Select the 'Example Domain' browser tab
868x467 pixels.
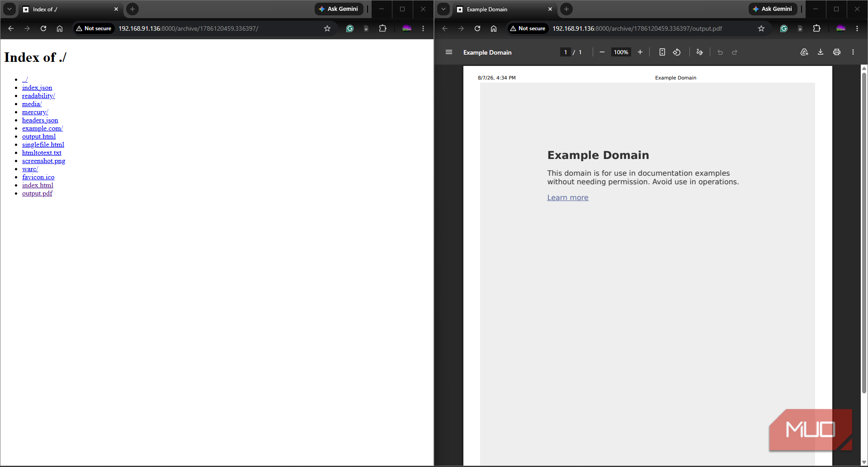point(505,9)
